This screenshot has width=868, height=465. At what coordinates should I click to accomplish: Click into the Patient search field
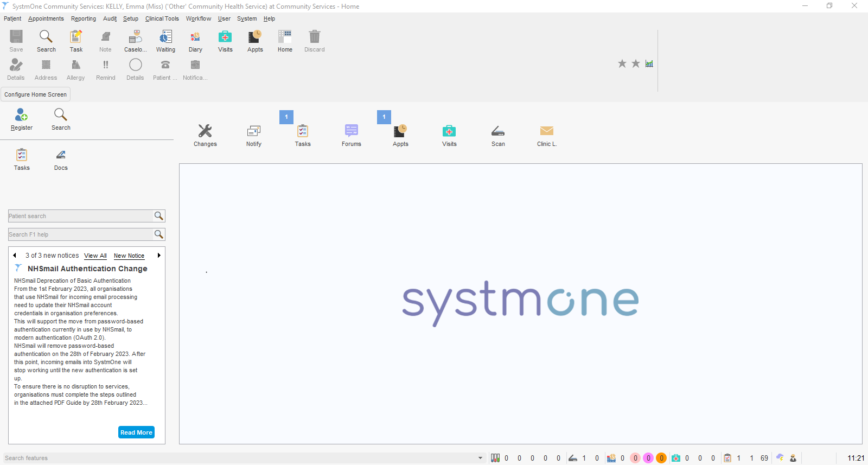80,216
